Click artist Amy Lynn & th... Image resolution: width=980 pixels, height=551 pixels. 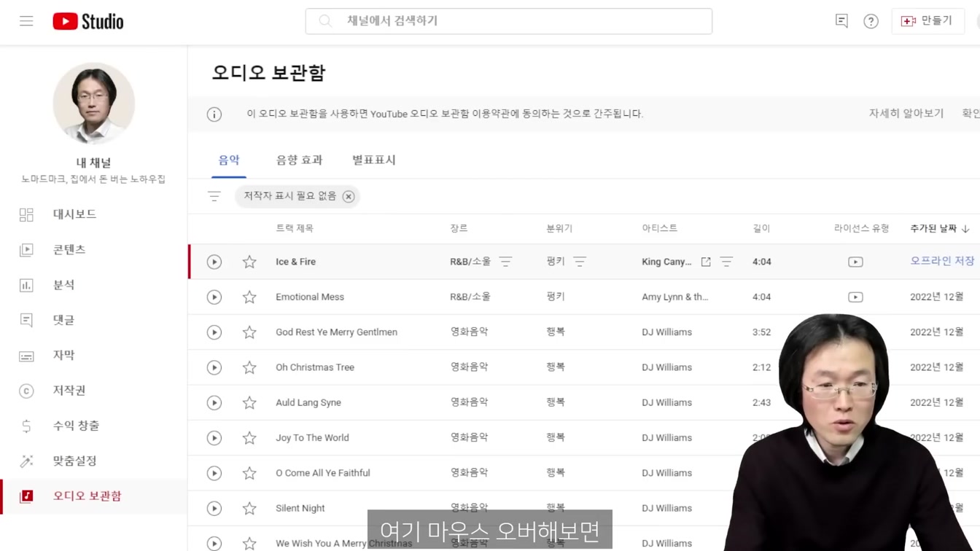pos(674,297)
